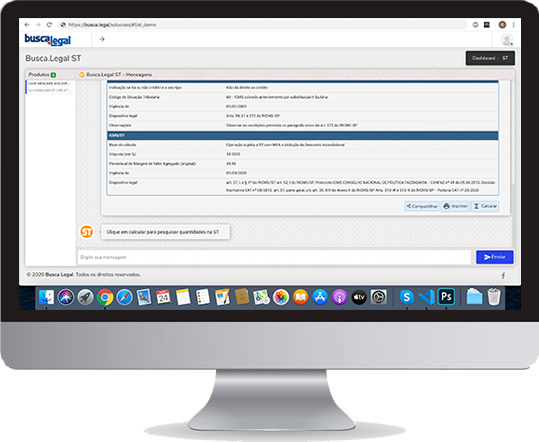Viewport: 539px width, 442px height.
Task: Open Reminders from the dock
Action: (x=202, y=297)
